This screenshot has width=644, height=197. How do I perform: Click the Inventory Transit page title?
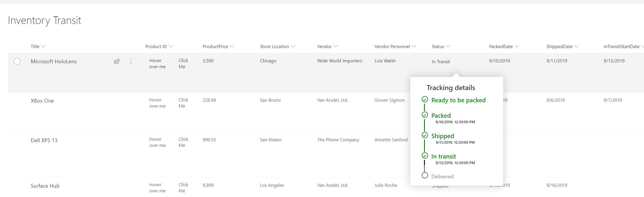pos(45,20)
